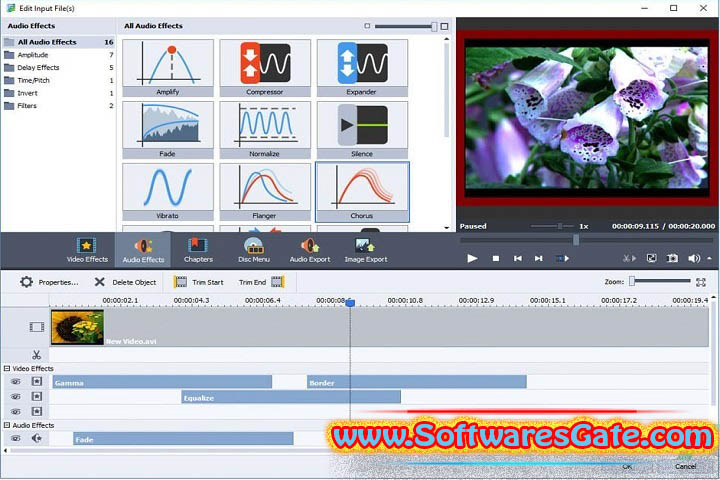Click the Cancel button
The width and height of the screenshot is (720, 480).
click(686, 466)
